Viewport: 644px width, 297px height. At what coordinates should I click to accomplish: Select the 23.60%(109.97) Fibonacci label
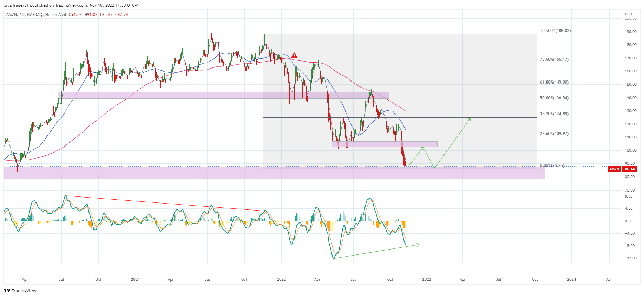coord(554,134)
